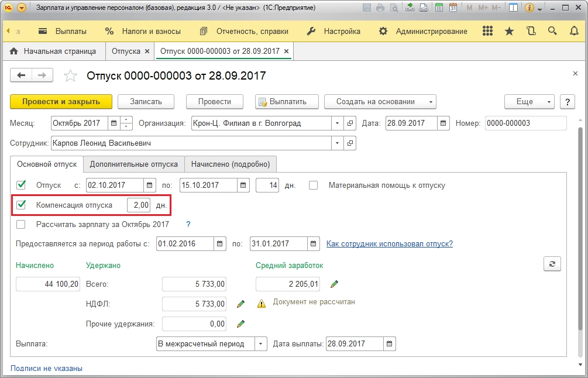
Task: Open Как сотрудник использовал отпуск link
Action: click(390, 244)
